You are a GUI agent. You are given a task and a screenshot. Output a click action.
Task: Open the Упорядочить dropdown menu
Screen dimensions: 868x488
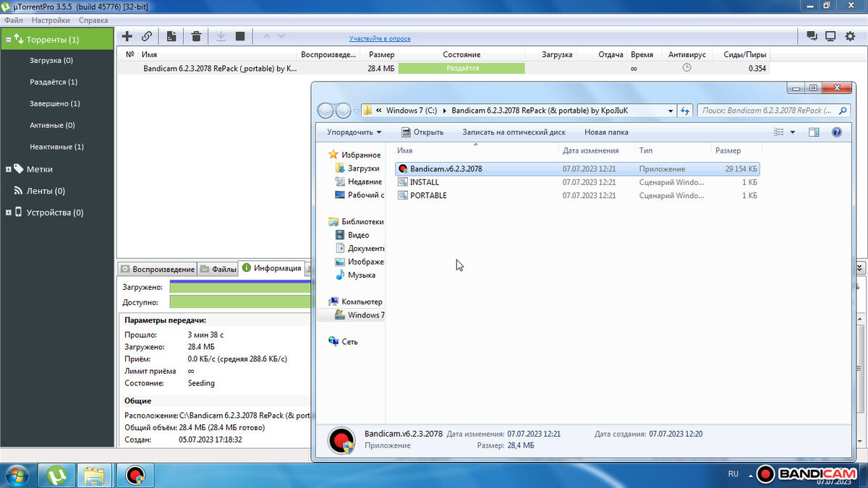coord(354,132)
